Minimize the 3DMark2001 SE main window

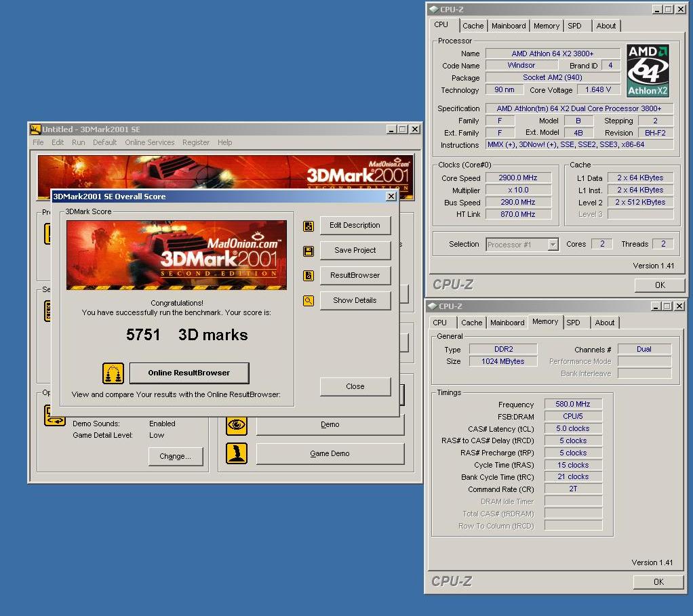click(391, 129)
